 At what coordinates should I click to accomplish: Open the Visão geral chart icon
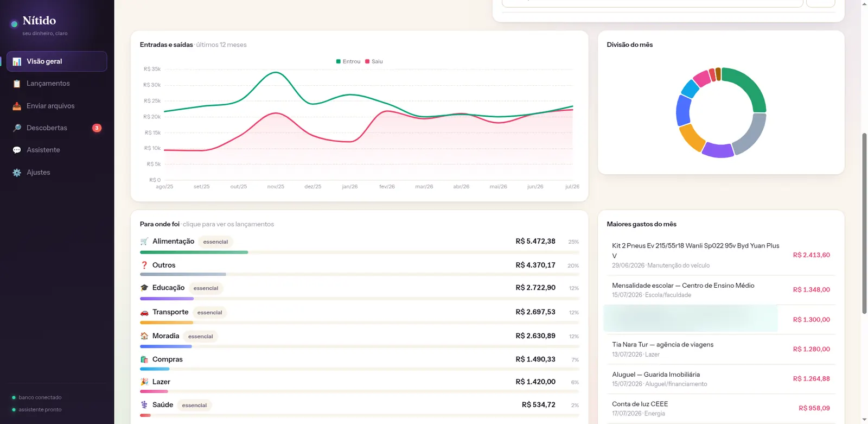pyautogui.click(x=17, y=61)
